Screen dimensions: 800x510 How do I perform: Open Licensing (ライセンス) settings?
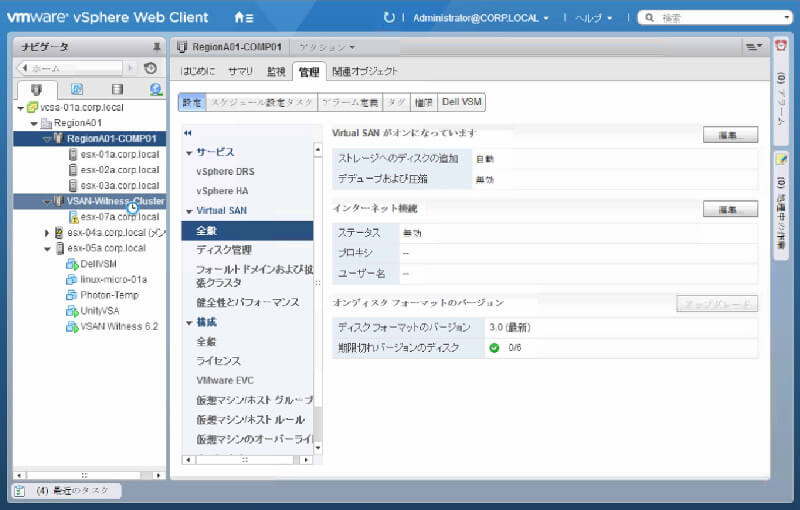point(218,361)
